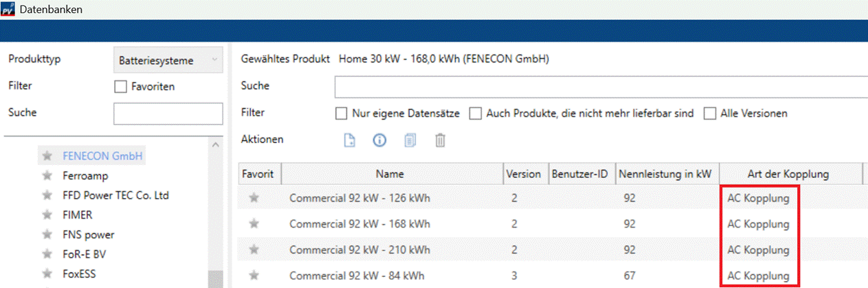Click the delete trash icon in Aktionen
Screen dimensions: 868x288
click(x=441, y=140)
